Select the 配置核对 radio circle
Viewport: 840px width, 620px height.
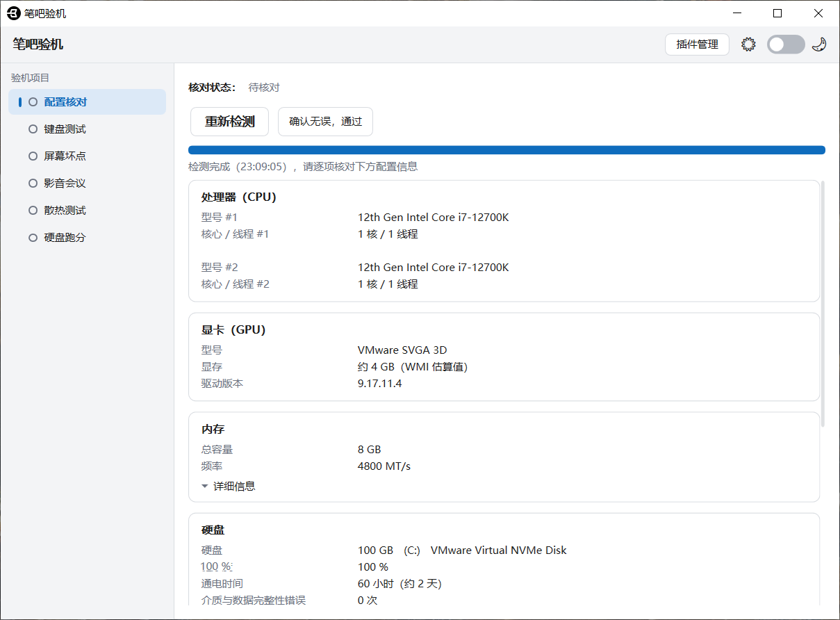(x=33, y=102)
